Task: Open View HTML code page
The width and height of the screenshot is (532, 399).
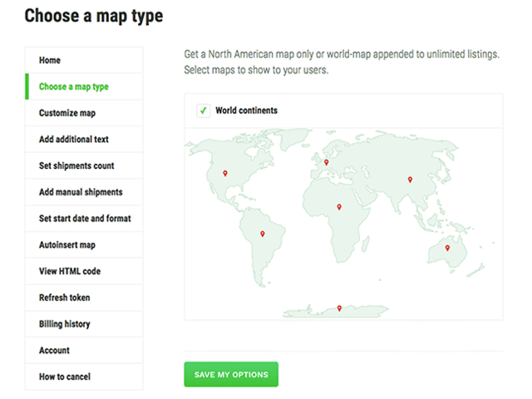Action: 70,271
